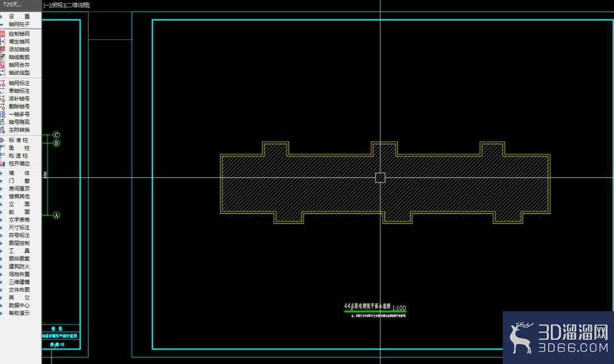
Task: Select the 角柱 corner column tool
Action: coord(19,148)
